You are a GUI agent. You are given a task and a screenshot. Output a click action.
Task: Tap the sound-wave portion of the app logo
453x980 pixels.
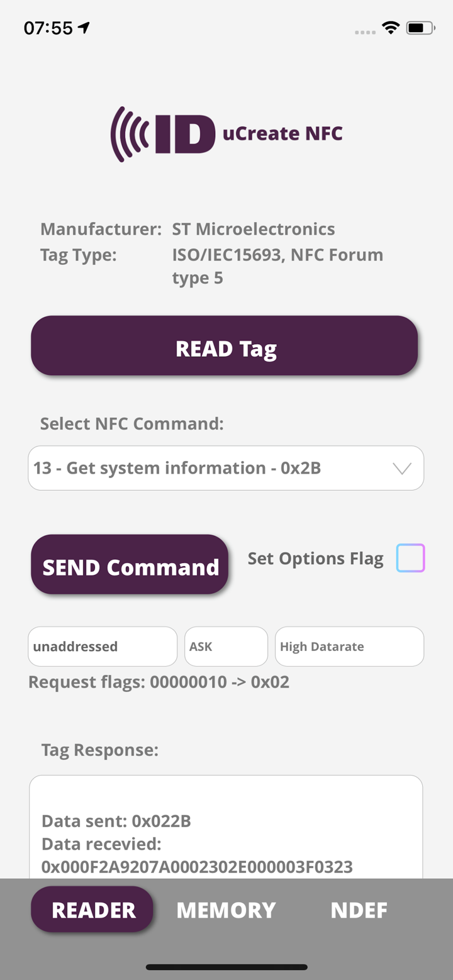click(128, 133)
